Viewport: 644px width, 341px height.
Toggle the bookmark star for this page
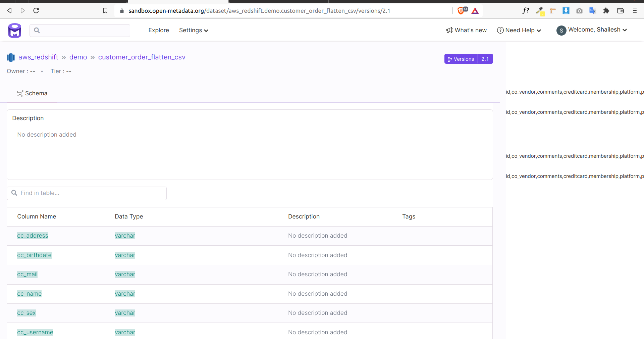[x=105, y=10]
